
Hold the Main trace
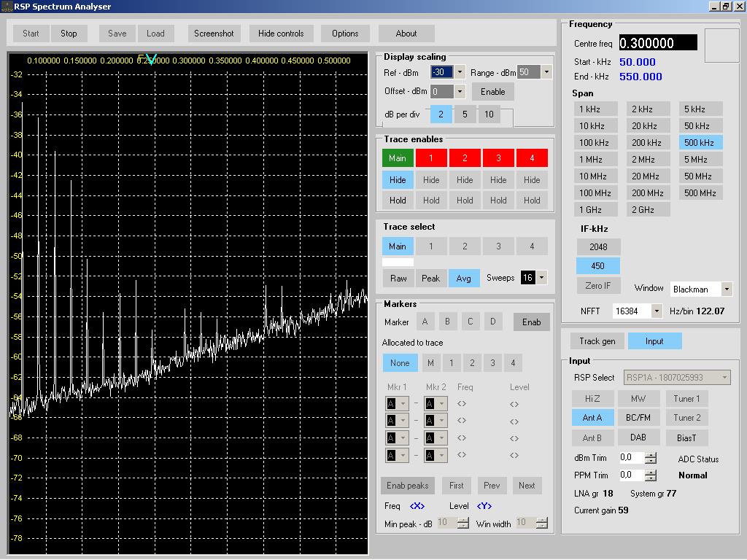[x=398, y=201]
